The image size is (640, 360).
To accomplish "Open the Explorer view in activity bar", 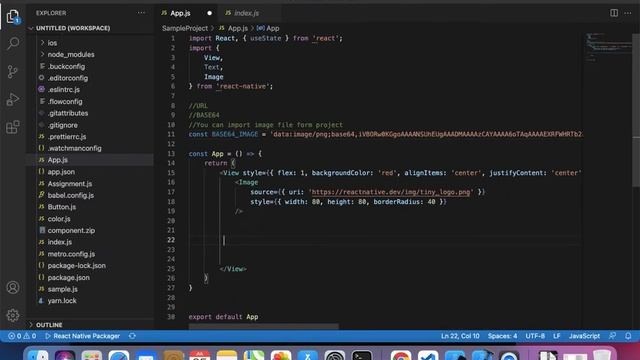I will 13,17.
